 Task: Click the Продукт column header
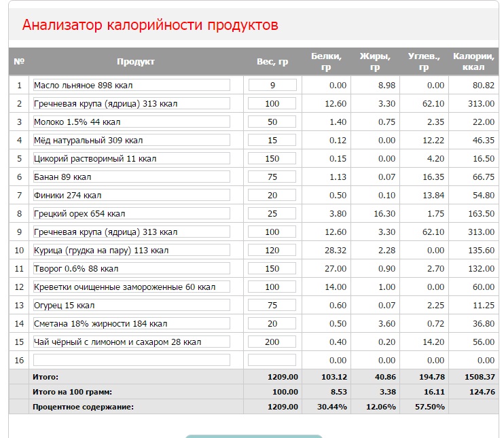[x=136, y=62]
